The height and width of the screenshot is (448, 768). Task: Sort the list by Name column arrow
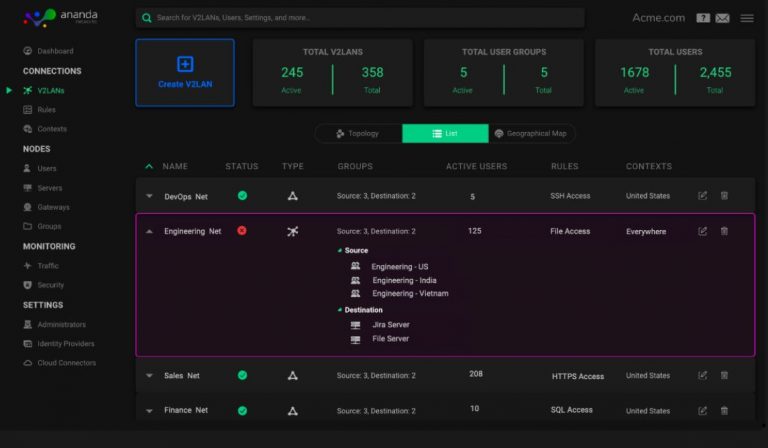[149, 166]
